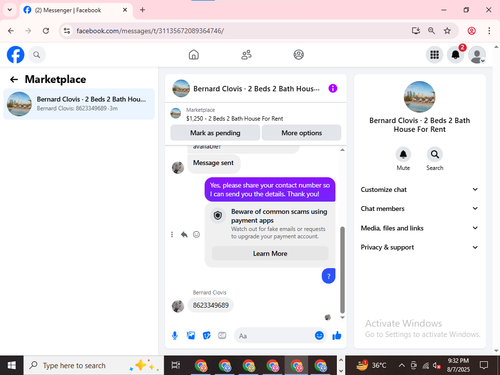Open the $1,250 house listing link
This screenshot has height=375, width=500.
[235, 118]
